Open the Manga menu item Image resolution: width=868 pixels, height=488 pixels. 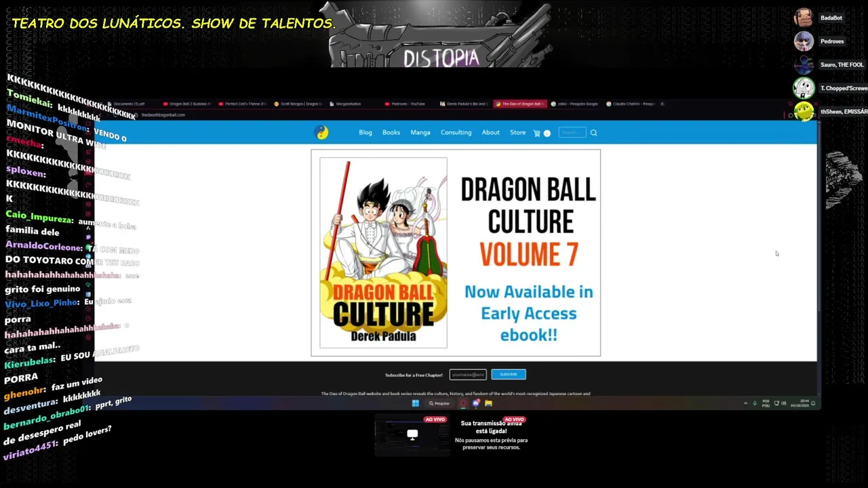pyautogui.click(x=420, y=132)
